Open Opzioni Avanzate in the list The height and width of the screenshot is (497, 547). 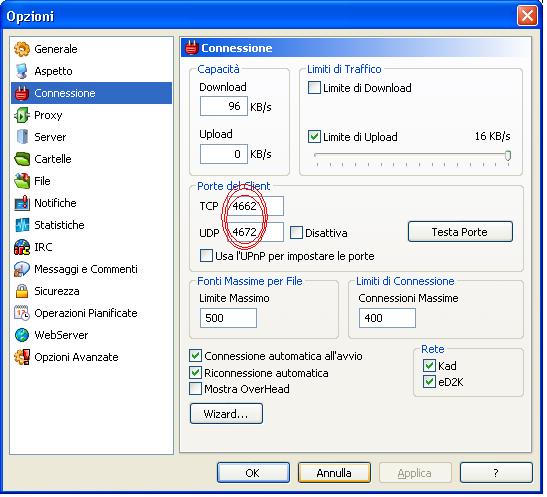[76, 357]
